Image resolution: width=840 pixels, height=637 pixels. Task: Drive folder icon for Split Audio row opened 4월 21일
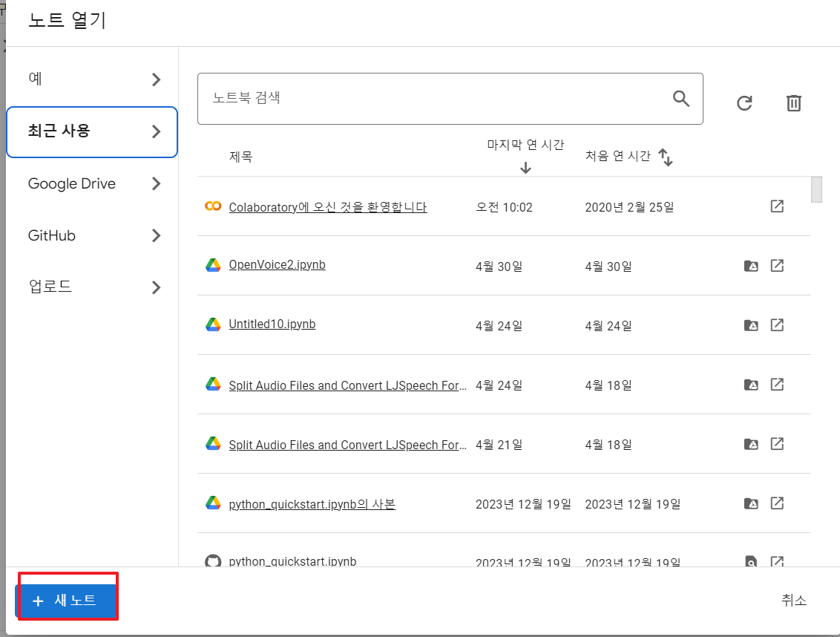coord(751,445)
